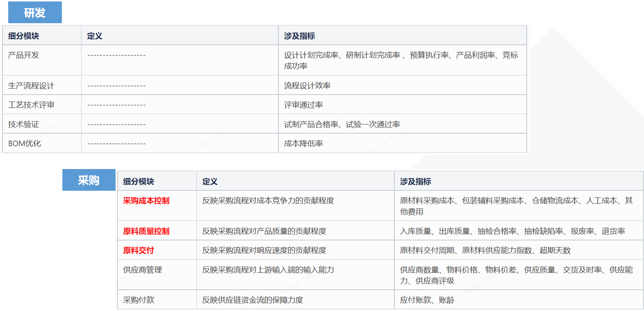Select the red 原料交付 module text
Screen dimensions: 644x311
[x=138, y=250]
